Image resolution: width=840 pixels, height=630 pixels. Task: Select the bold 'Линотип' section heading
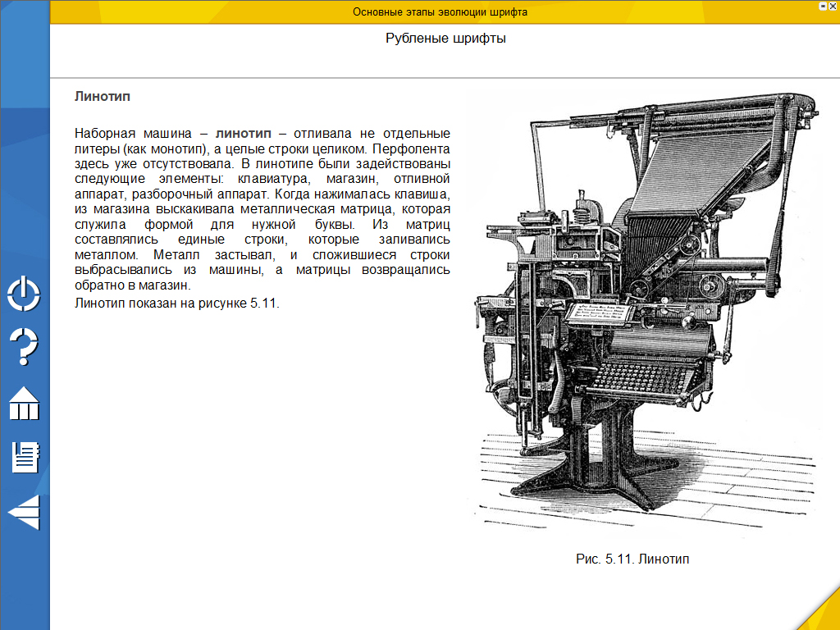103,96
